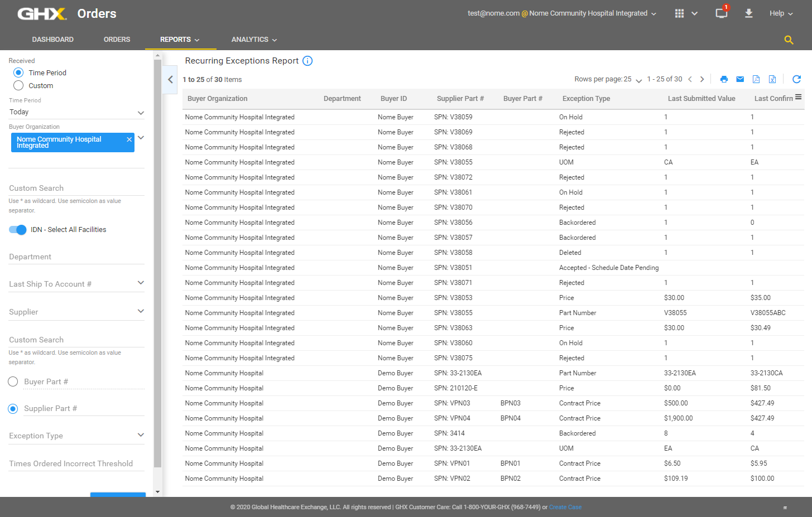Click cell SPN: 3414

(x=449, y=433)
